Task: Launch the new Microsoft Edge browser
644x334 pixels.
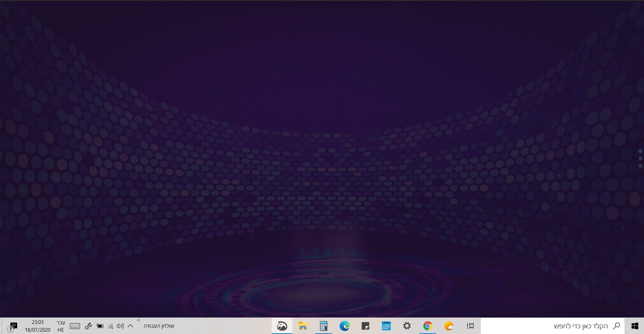Action: [344, 326]
